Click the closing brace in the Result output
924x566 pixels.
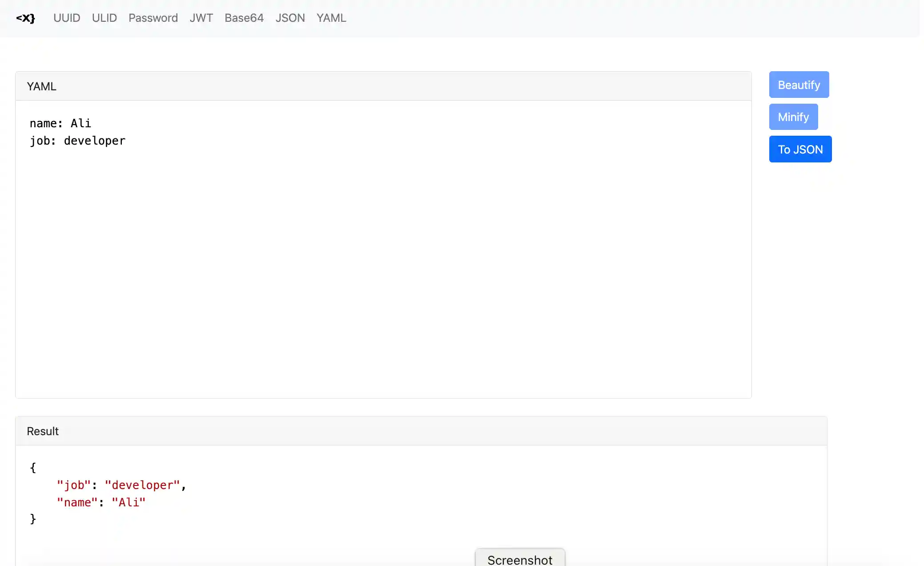(x=33, y=519)
